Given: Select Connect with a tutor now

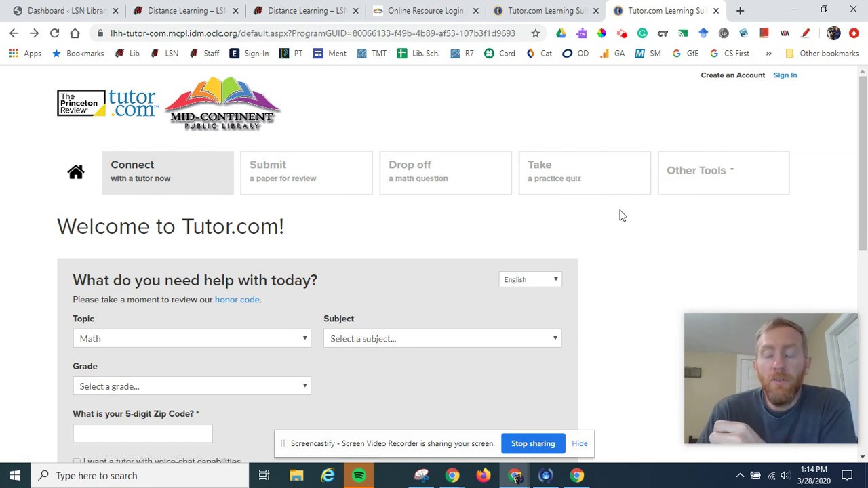Looking at the screenshot, I should tap(167, 172).
